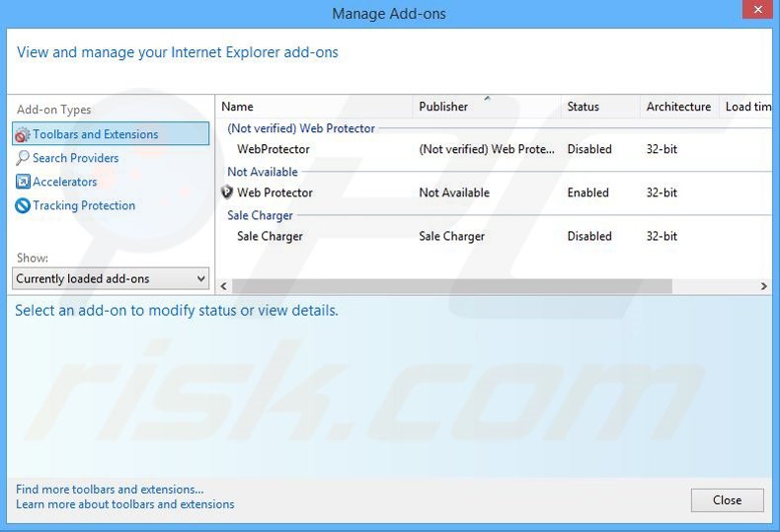Viewport: 780px width, 532px height.
Task: Sort list by Name column header
Action: pos(314,107)
